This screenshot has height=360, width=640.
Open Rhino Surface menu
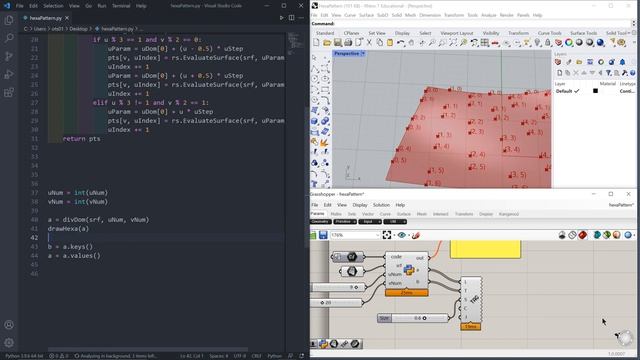coord(366,15)
